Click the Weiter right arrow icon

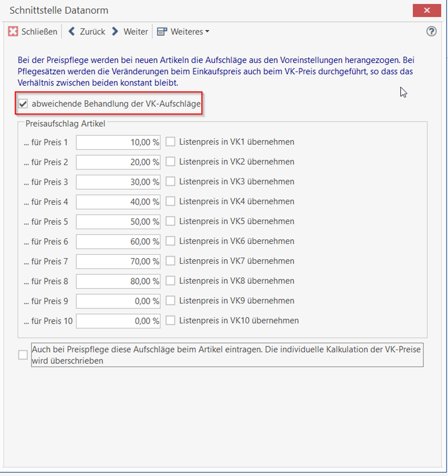pos(115,32)
